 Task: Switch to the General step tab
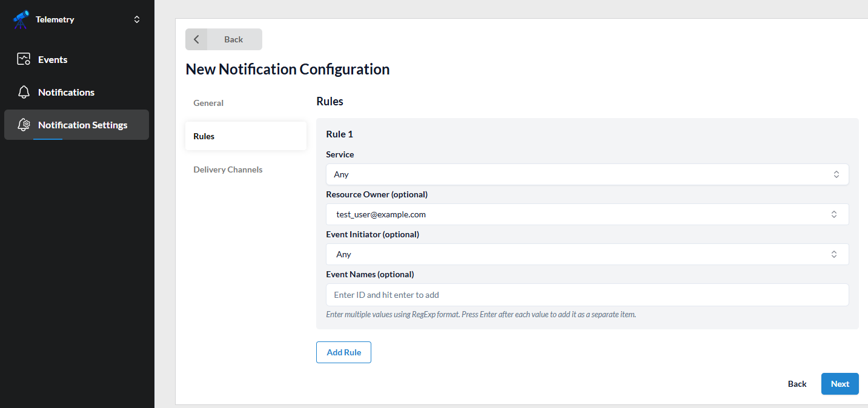pos(208,103)
